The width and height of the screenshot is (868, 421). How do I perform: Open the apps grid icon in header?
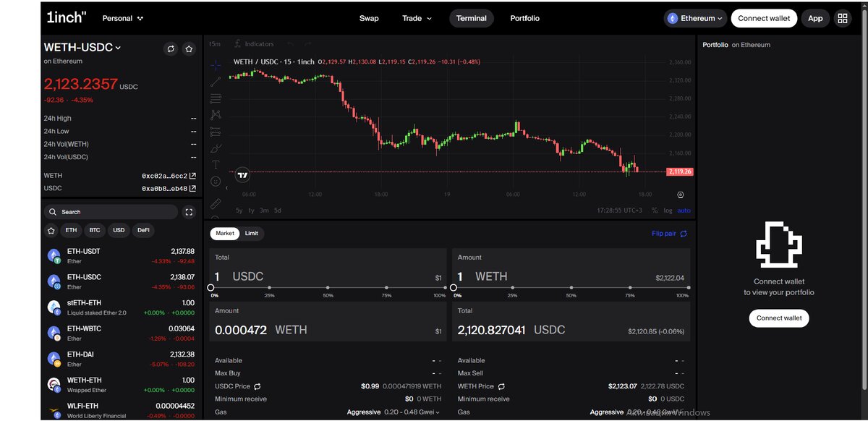point(843,18)
